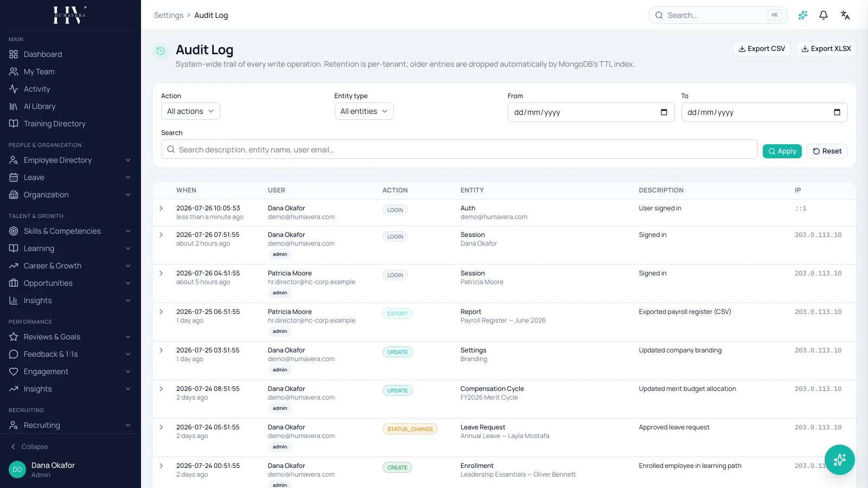The image size is (868, 488).
Task: Open the All actions dropdown
Action: [x=190, y=111]
